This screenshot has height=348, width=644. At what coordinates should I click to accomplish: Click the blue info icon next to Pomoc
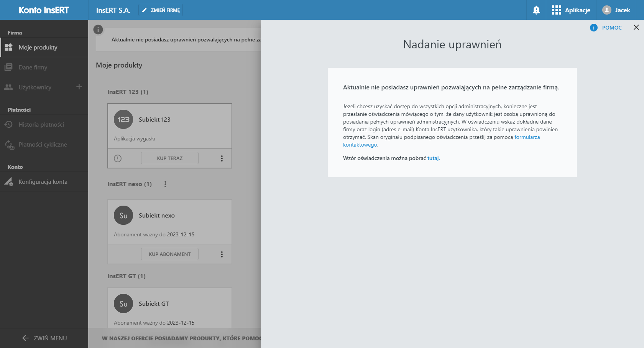594,28
